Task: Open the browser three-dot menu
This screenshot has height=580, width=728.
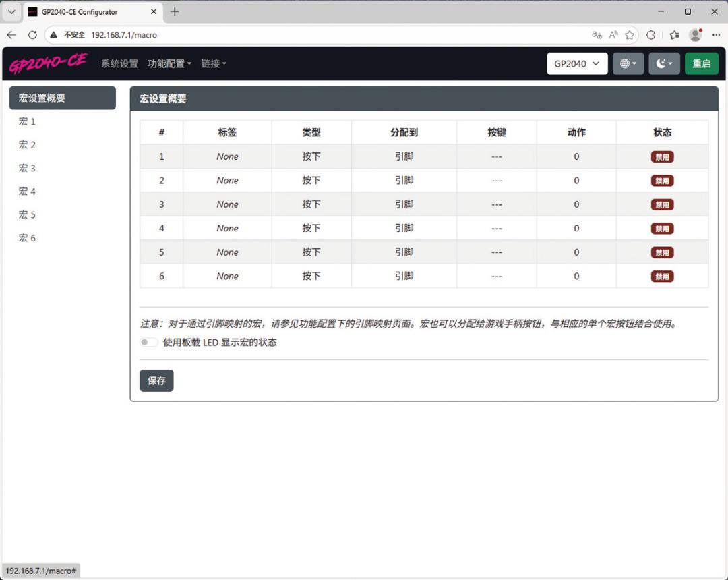Action: pyautogui.click(x=716, y=35)
